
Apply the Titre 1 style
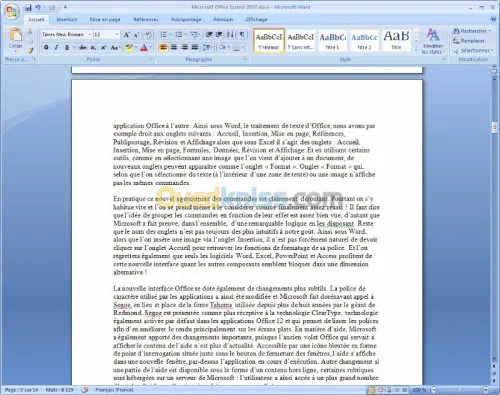point(332,41)
